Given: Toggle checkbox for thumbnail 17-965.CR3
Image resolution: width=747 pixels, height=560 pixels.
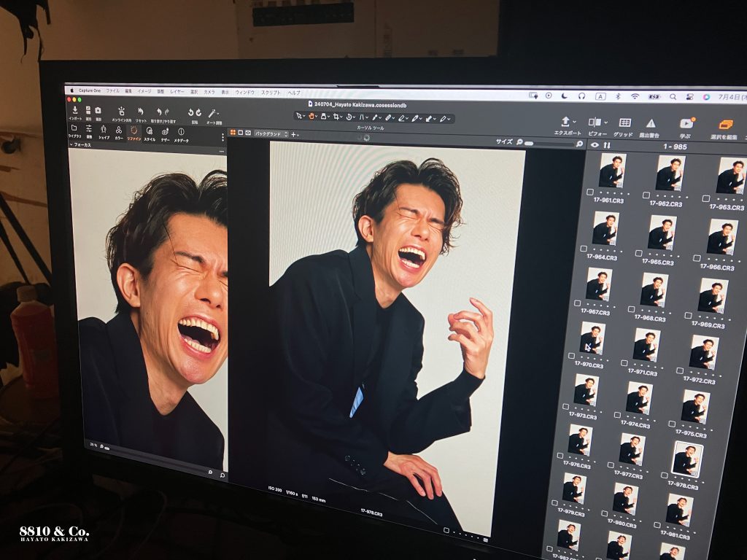Looking at the screenshot, I should 638,253.
